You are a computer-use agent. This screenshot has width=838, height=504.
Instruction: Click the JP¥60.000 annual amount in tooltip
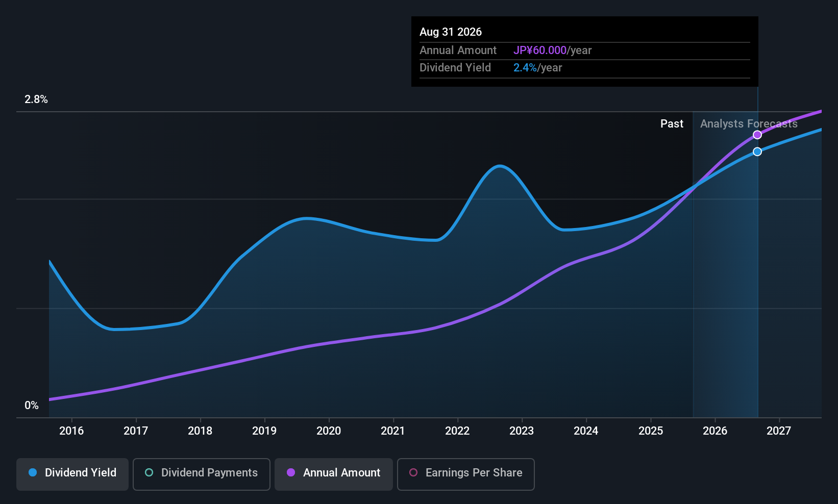click(x=539, y=51)
